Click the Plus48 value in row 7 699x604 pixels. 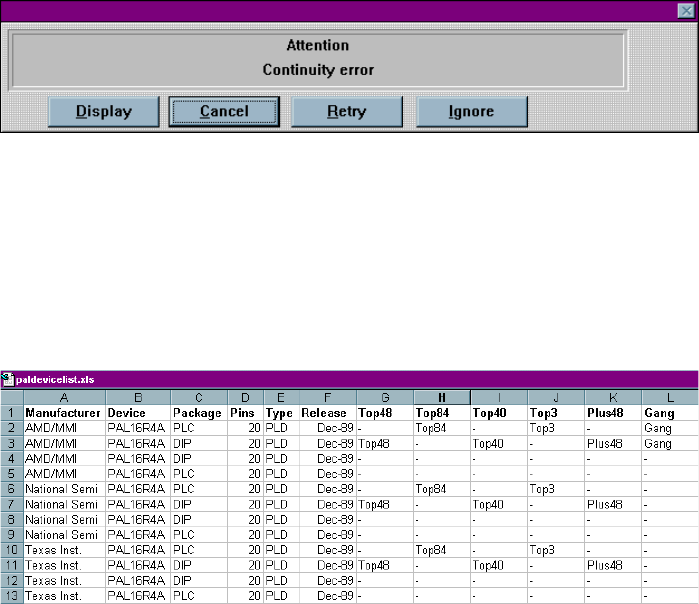(613, 504)
